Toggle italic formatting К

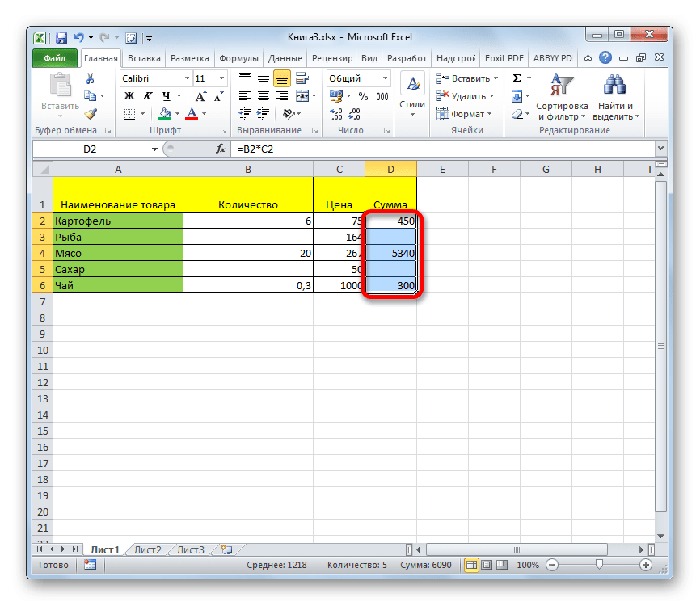pyautogui.click(x=147, y=96)
